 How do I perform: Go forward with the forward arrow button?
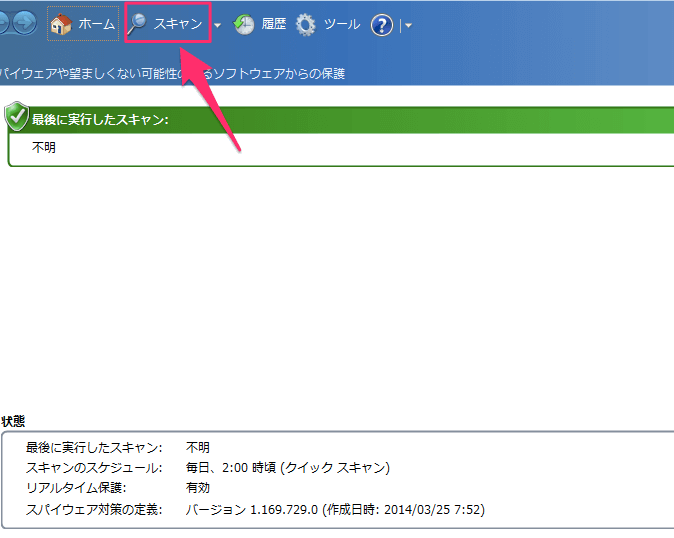pos(26,25)
